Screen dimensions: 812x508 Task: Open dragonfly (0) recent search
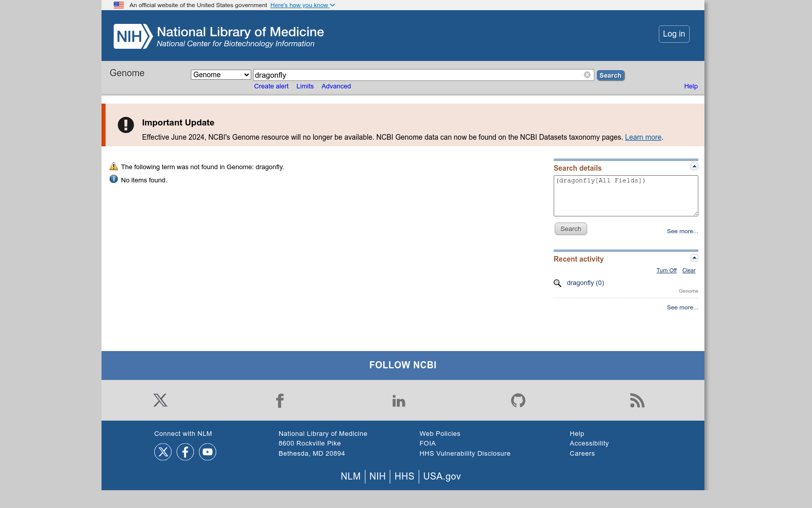point(585,283)
